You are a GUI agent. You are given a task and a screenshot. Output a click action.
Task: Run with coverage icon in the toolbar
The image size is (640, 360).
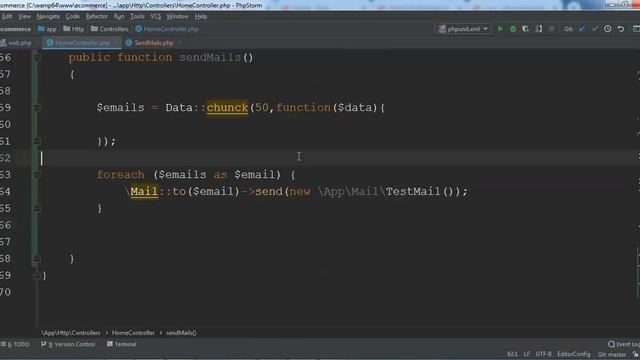click(526, 29)
